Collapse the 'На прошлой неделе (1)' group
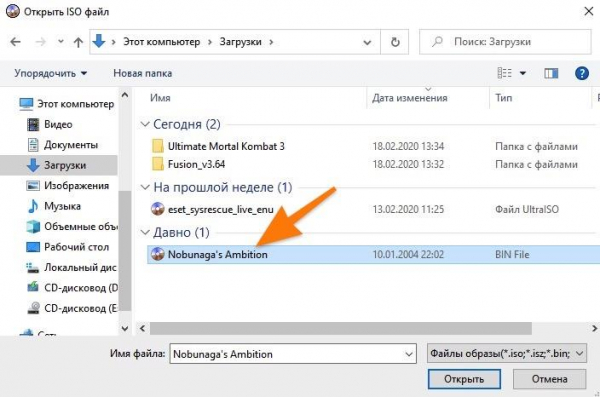This screenshot has height=397, width=600. click(145, 187)
